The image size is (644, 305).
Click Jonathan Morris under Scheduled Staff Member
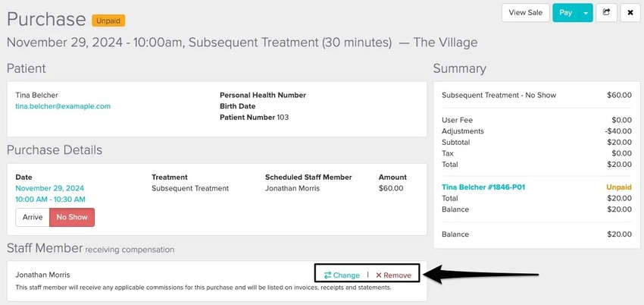point(292,188)
